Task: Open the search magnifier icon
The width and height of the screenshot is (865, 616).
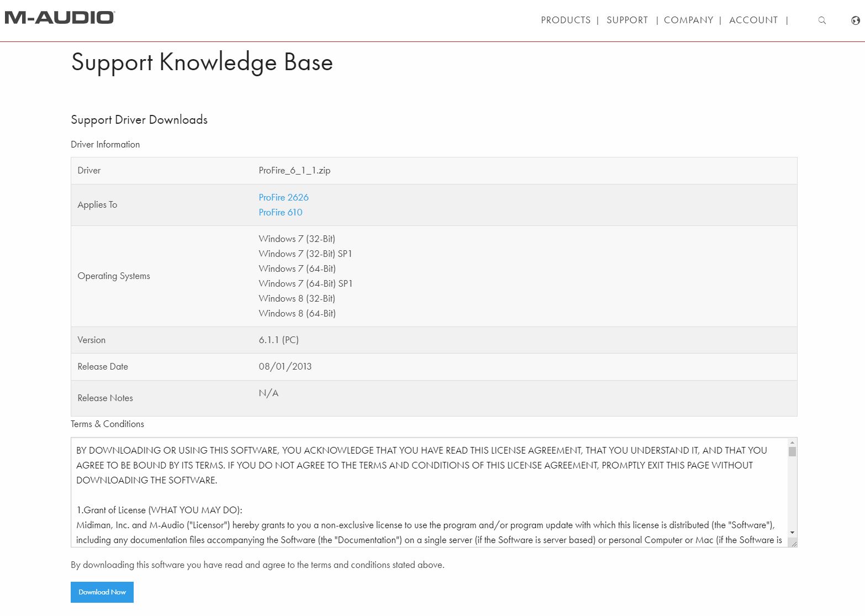Action: 822,20
